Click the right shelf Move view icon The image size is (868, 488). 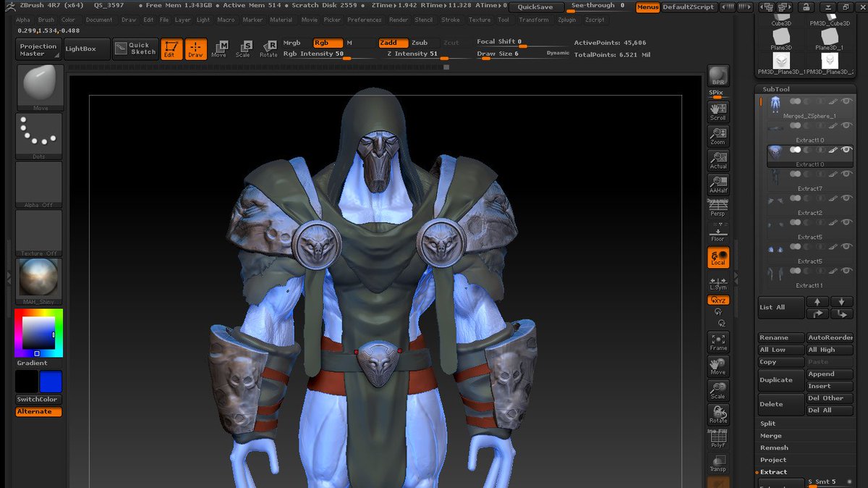718,366
